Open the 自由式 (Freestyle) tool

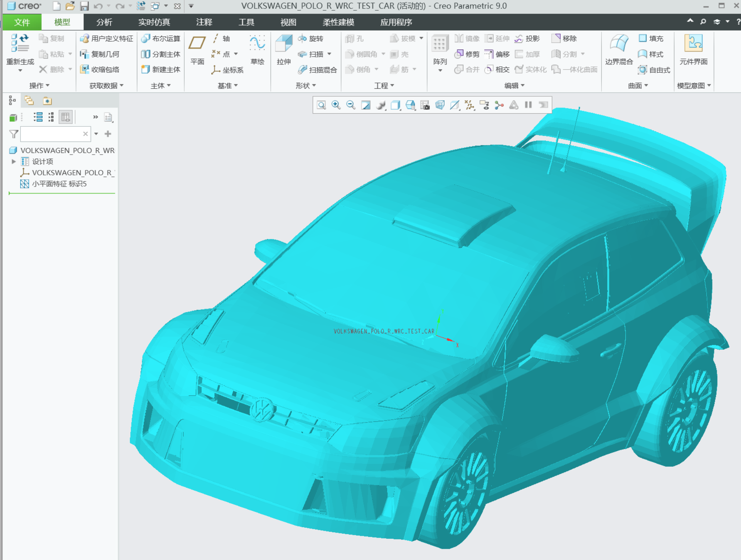(654, 70)
